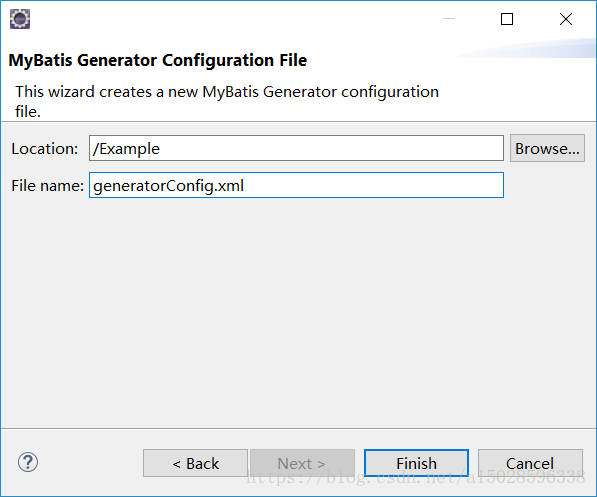This screenshot has width=597, height=497.
Task: Confirm the wizard with Finish
Action: pos(416,463)
